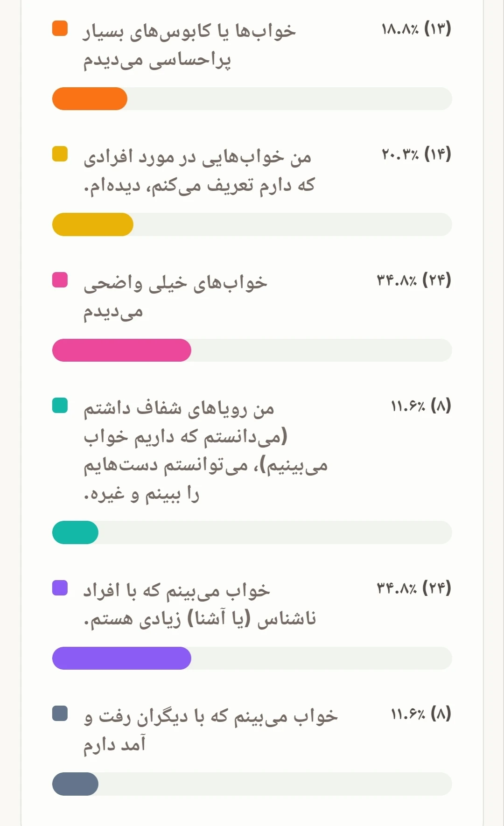Click the pink legend color square
The height and width of the screenshot is (826, 504).
click(60, 280)
